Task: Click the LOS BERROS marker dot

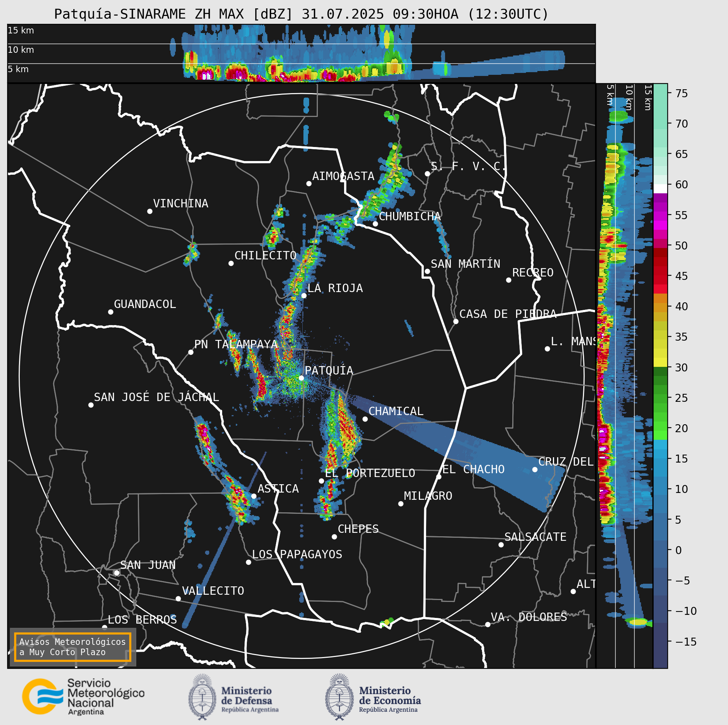Action: pyautogui.click(x=104, y=627)
